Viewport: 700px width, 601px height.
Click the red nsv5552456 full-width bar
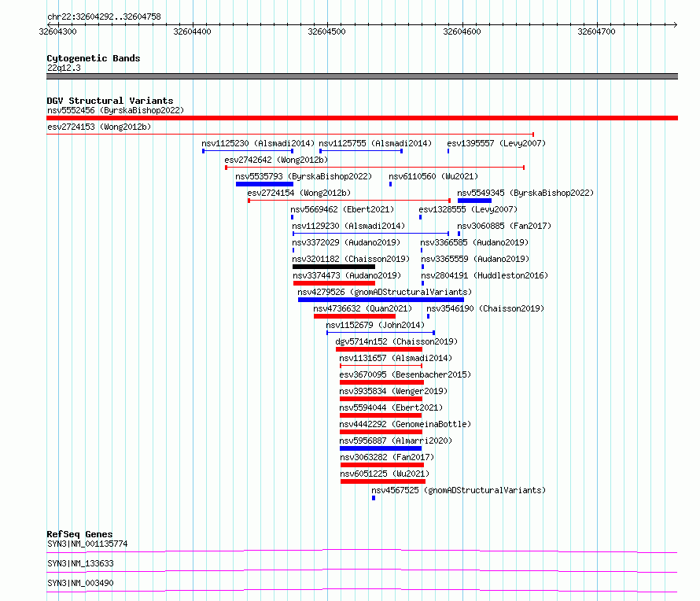click(x=362, y=118)
